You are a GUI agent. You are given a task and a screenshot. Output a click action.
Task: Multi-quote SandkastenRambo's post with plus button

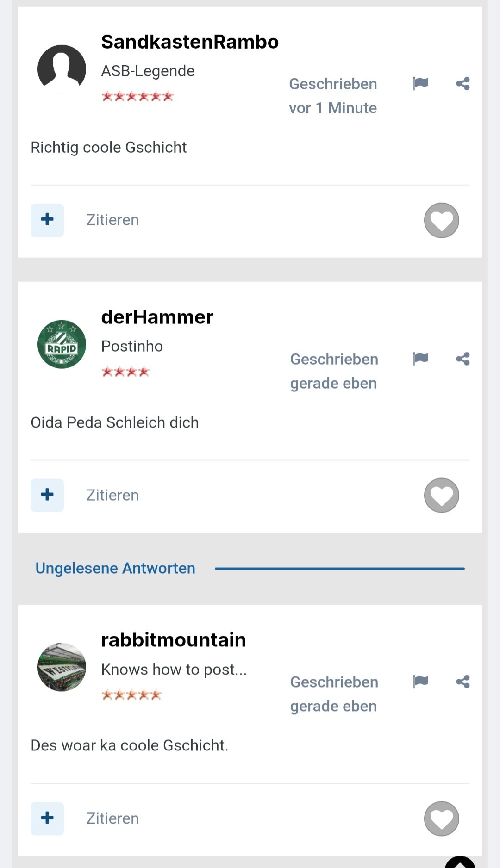click(47, 220)
